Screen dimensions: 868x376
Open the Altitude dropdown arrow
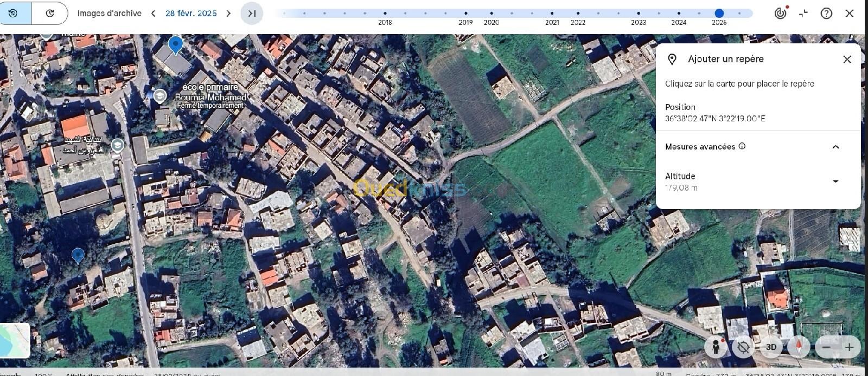point(835,181)
